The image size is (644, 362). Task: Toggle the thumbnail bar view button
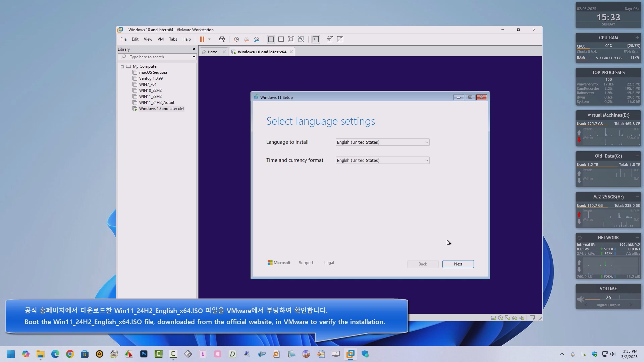pos(281,39)
